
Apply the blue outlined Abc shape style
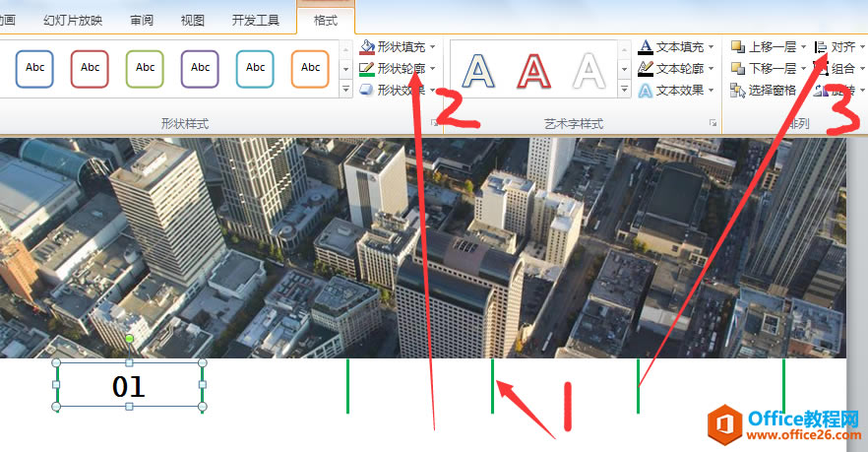[x=34, y=69]
